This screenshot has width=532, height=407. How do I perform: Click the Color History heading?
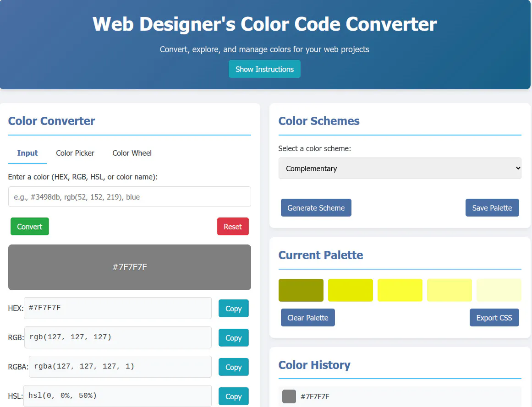coord(314,365)
